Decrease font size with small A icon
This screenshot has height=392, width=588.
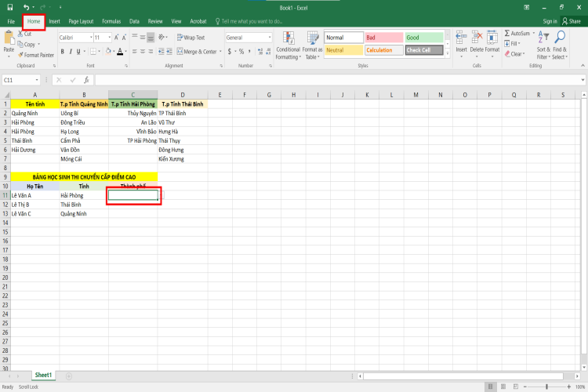(124, 38)
